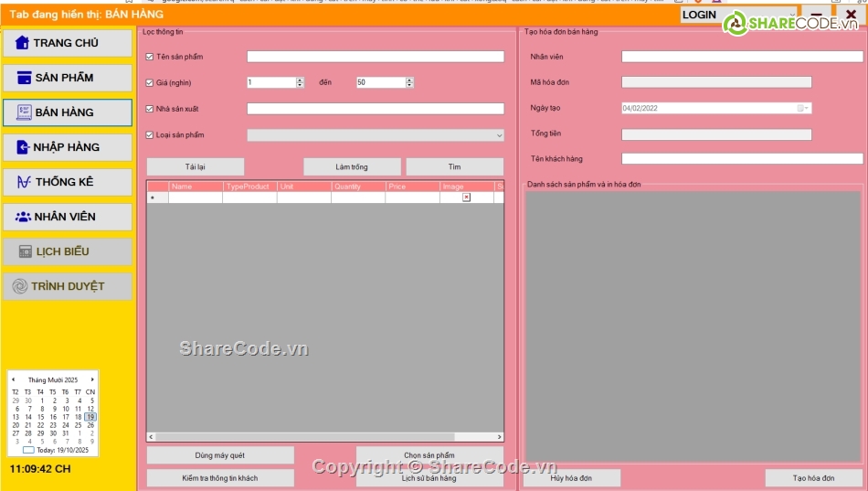Click the Tạo hóa đơn button
This screenshot has height=491, width=868.
tap(813, 478)
